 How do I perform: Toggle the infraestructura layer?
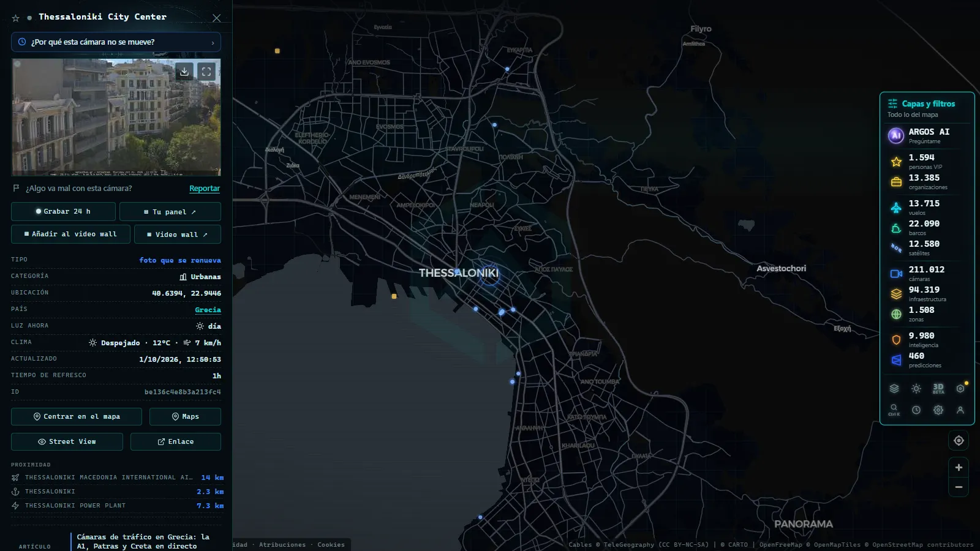coord(927,294)
